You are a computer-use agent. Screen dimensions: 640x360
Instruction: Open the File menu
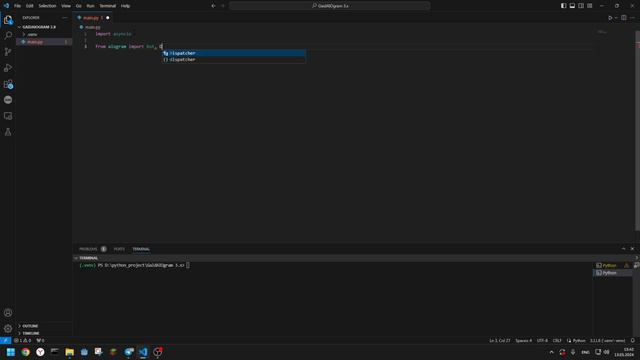[x=18, y=6]
